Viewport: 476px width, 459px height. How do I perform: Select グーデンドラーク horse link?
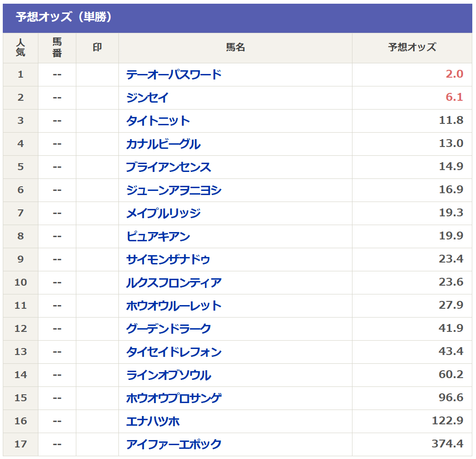point(168,329)
